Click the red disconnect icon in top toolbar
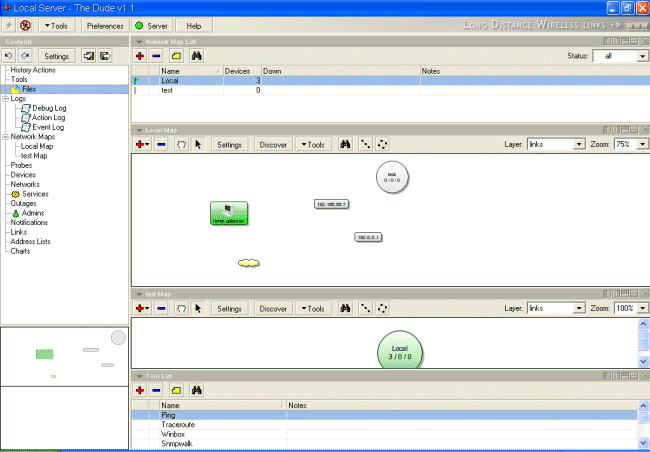Image resolution: width=650 pixels, height=452 pixels. (25, 26)
